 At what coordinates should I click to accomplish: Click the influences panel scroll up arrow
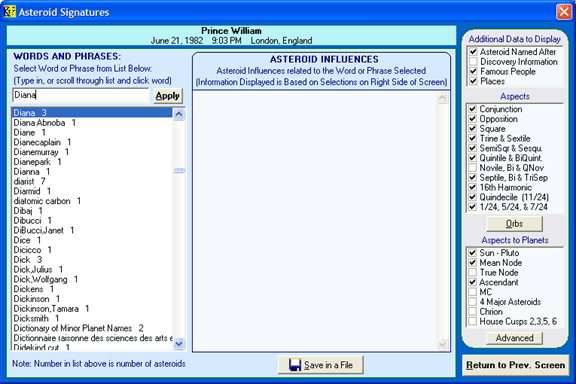(x=442, y=98)
